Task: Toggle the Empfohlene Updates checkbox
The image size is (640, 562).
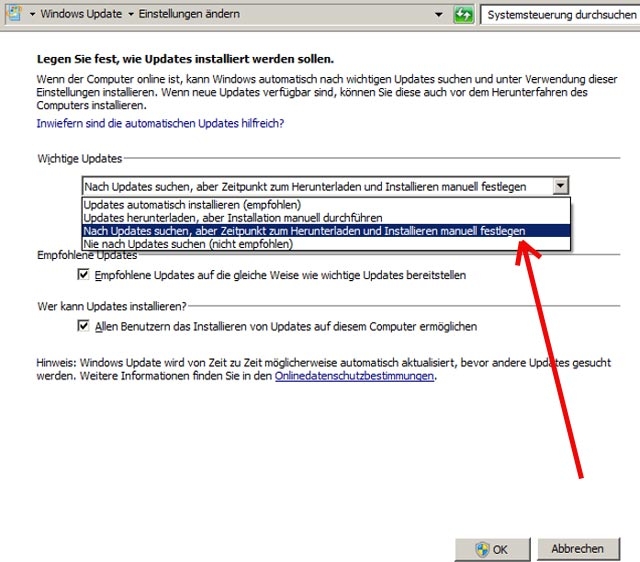Action: (83, 275)
